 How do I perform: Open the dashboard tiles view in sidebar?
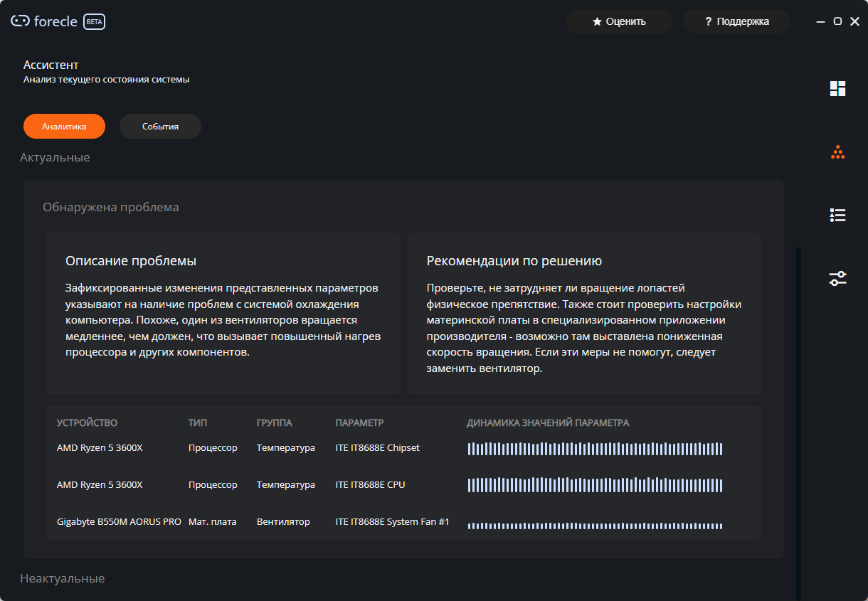pos(837,88)
